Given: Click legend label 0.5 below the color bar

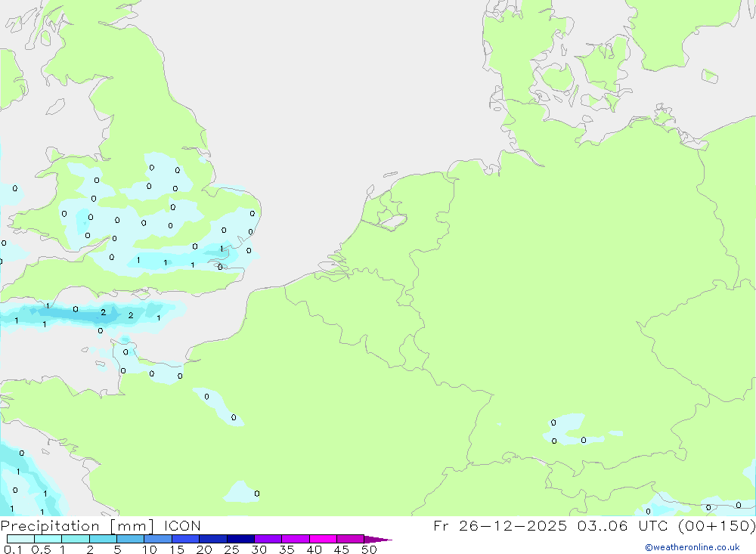Looking at the screenshot, I should tap(41, 549).
